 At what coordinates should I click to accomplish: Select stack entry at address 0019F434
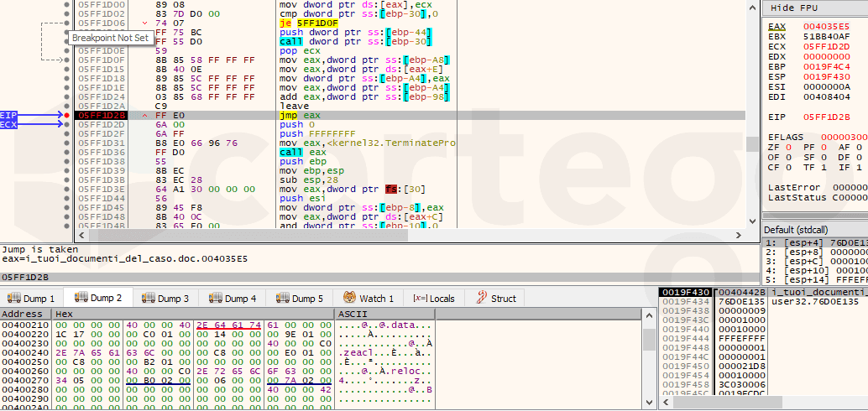(x=687, y=301)
